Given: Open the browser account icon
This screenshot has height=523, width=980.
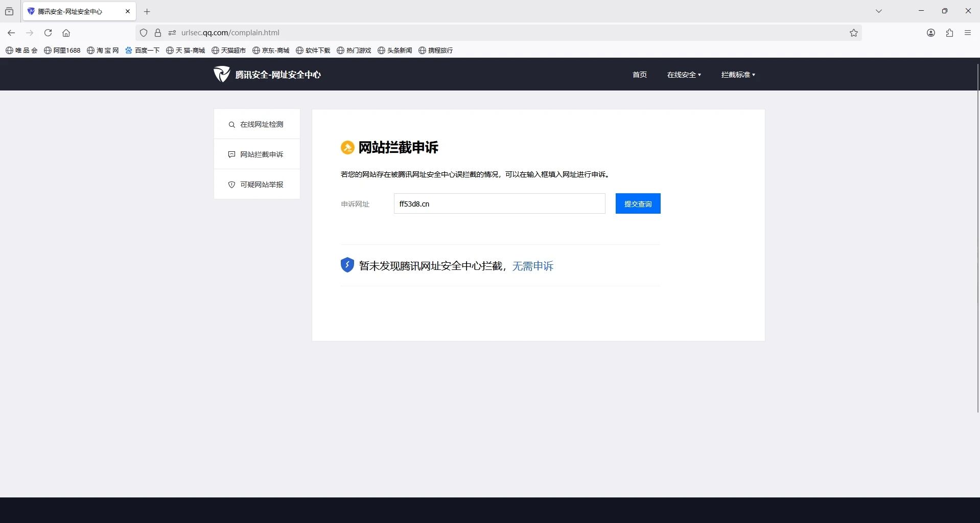Looking at the screenshot, I should click(x=931, y=33).
